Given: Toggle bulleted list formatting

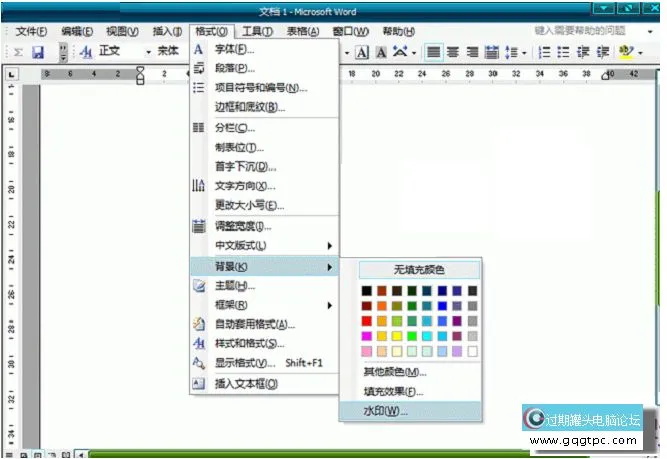Looking at the screenshot, I should (x=563, y=52).
